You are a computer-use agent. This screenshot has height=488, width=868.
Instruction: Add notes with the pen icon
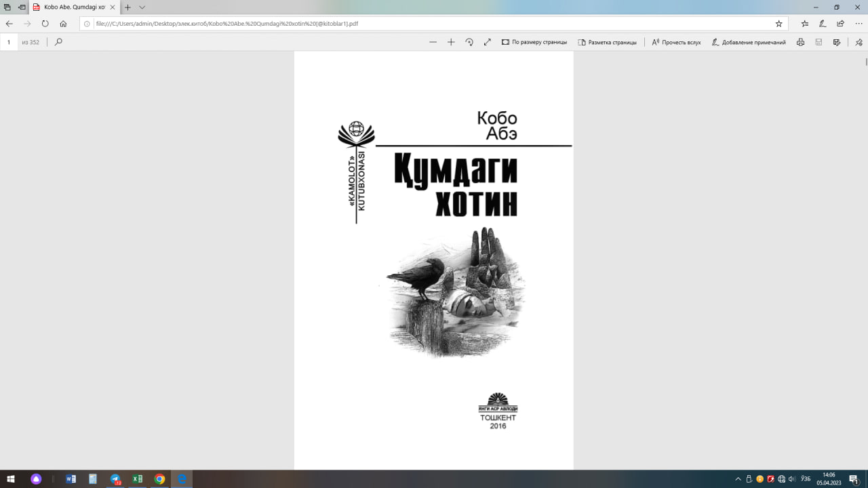tap(822, 23)
